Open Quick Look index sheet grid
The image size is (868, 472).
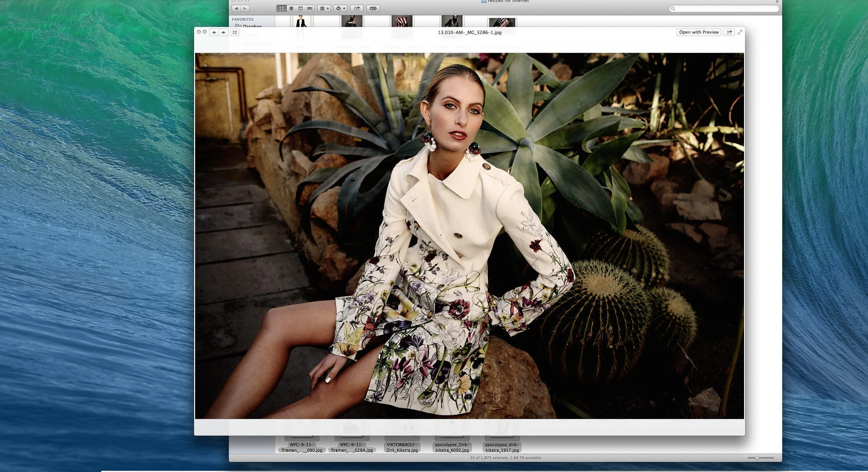tap(235, 32)
